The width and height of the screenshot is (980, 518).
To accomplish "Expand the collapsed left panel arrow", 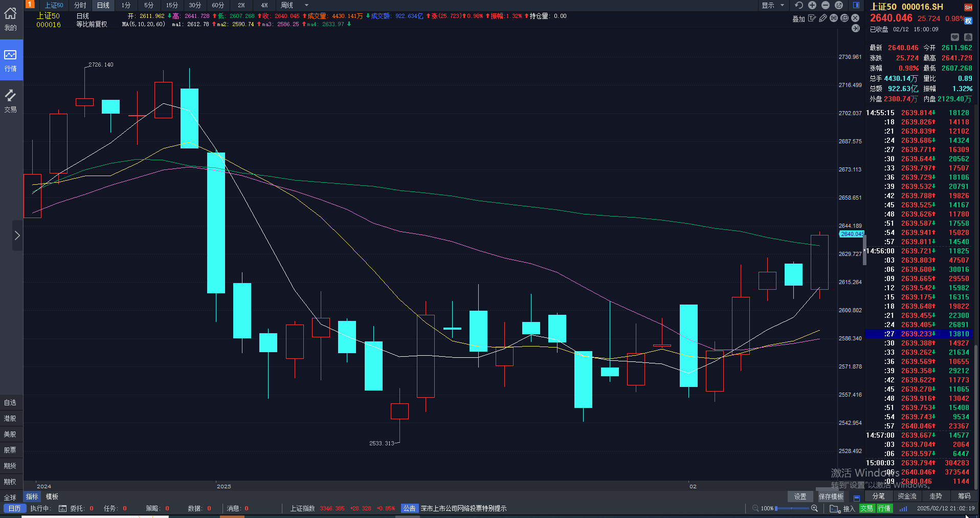I will [x=17, y=235].
